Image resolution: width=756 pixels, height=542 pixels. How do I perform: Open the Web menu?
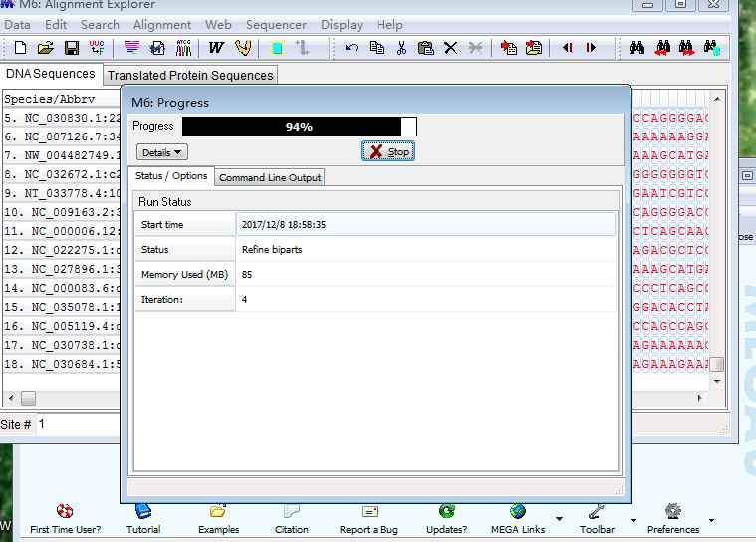point(218,25)
